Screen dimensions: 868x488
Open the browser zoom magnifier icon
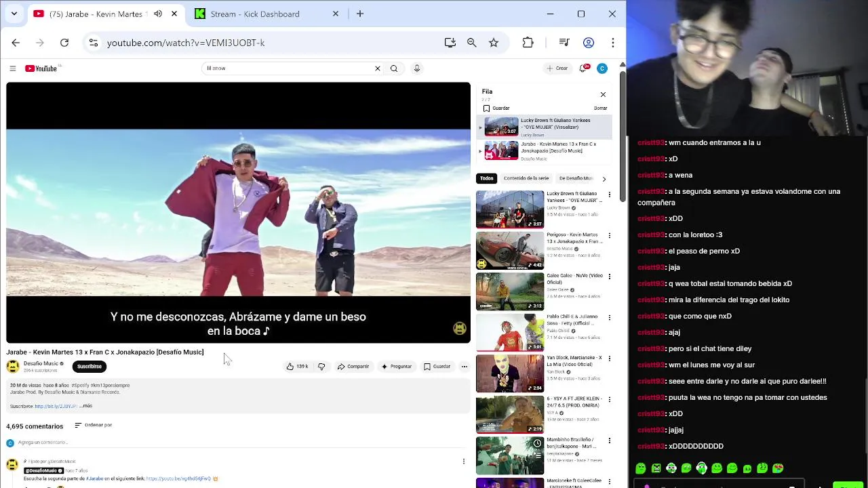(x=472, y=43)
